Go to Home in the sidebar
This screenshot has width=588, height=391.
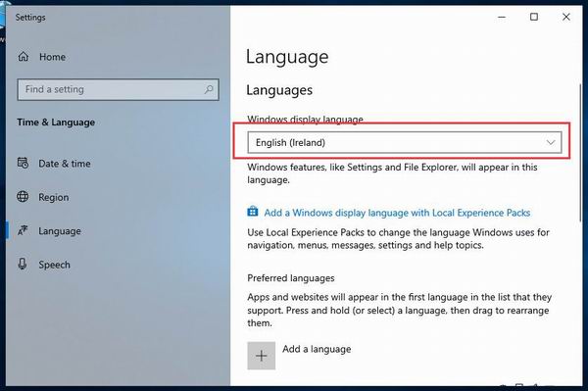click(53, 57)
